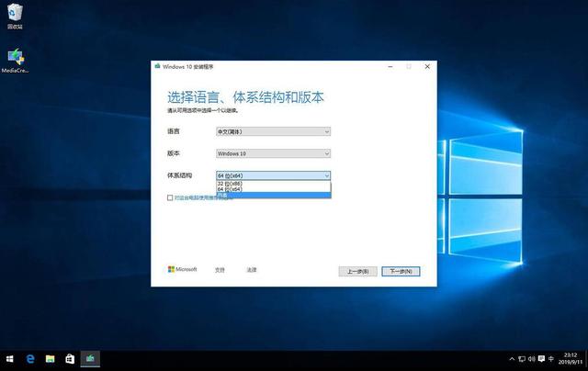Click the 下一步(N) next button
Image resolution: width=588 pixels, height=371 pixels.
pyautogui.click(x=400, y=271)
